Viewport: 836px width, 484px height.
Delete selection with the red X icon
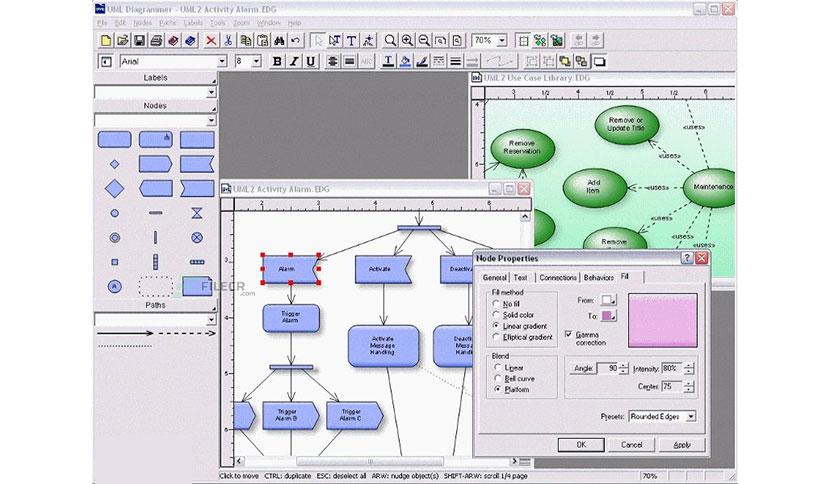[x=211, y=41]
